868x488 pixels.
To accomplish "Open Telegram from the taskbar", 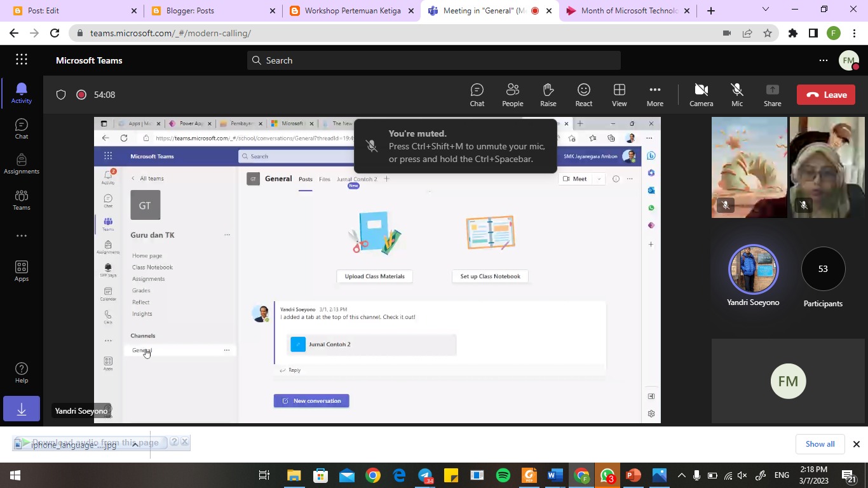I will 425,475.
